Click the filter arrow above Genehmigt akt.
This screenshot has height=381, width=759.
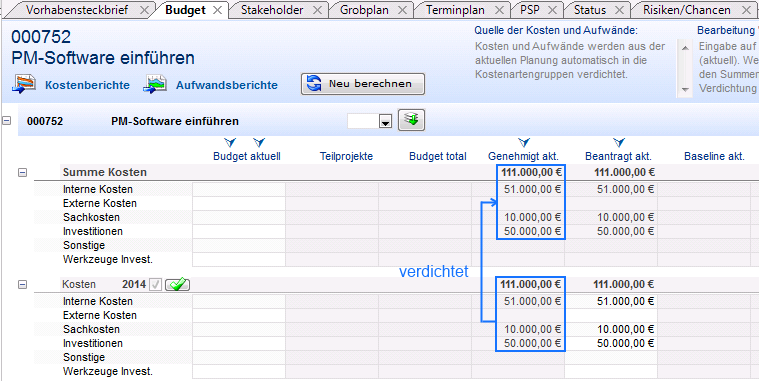tap(524, 142)
